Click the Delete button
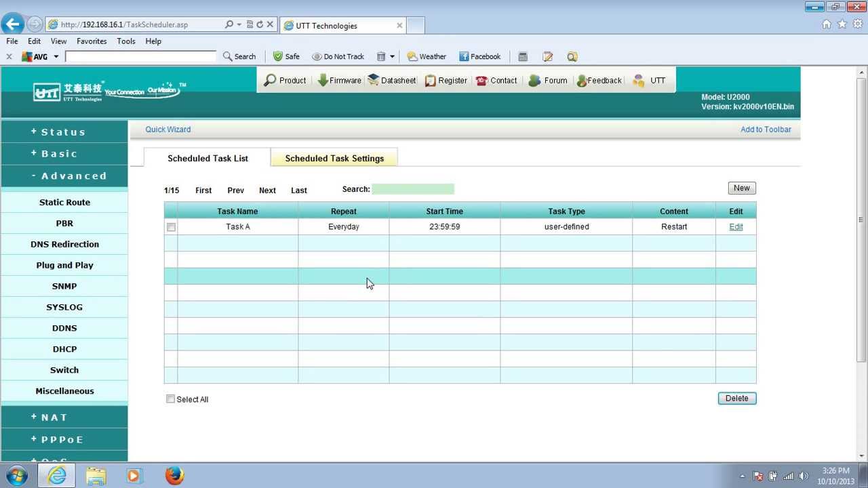This screenshot has height=488, width=868. [x=737, y=399]
